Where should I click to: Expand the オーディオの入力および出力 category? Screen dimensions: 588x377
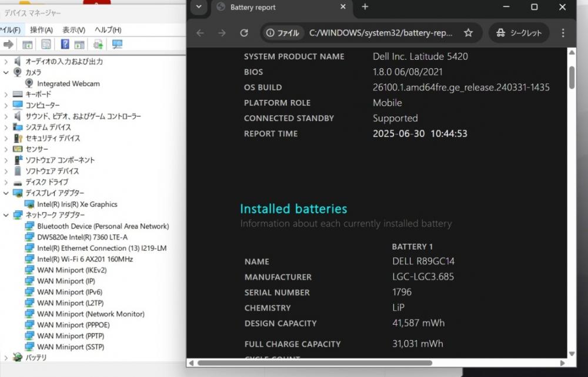(x=6, y=62)
